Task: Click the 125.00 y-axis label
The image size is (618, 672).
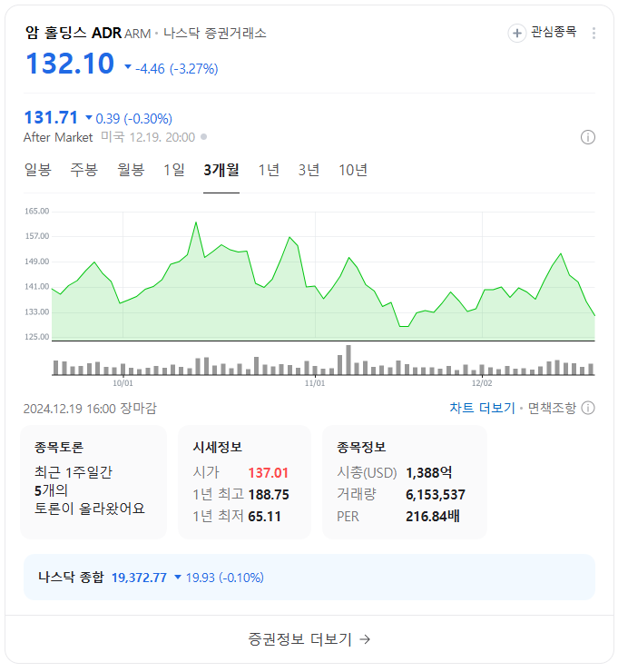Action: pos(37,336)
